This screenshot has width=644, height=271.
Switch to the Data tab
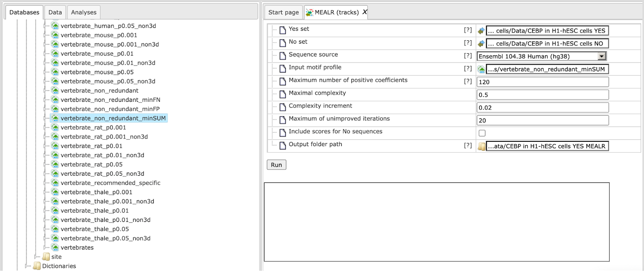[55, 12]
